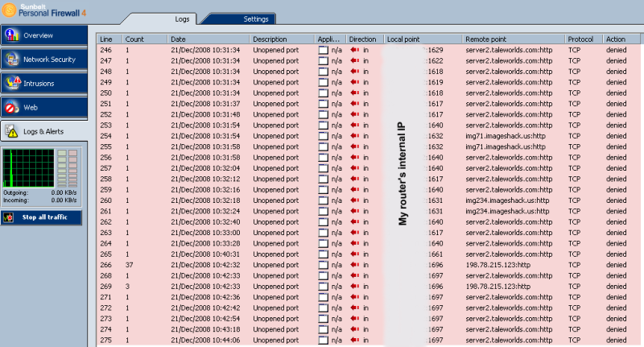Click the icon on Stop all traffic
The image size is (644, 347).
point(8,217)
